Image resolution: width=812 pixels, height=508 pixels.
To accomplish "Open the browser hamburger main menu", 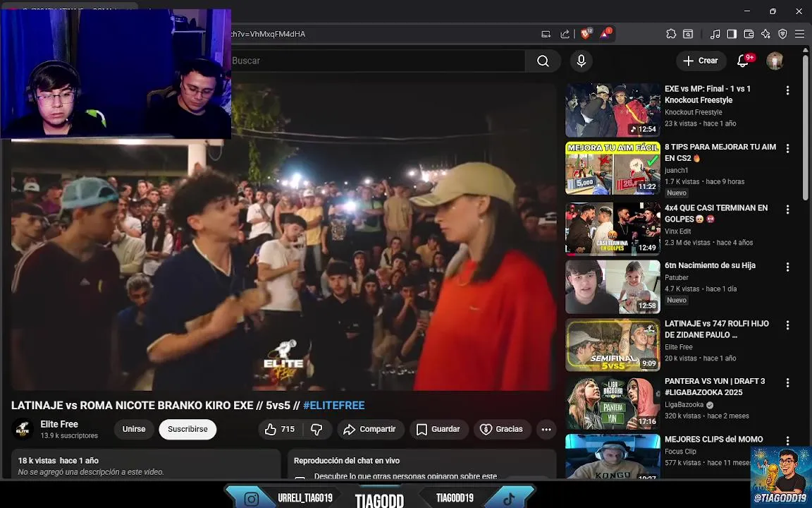I will pyautogui.click(x=799, y=34).
